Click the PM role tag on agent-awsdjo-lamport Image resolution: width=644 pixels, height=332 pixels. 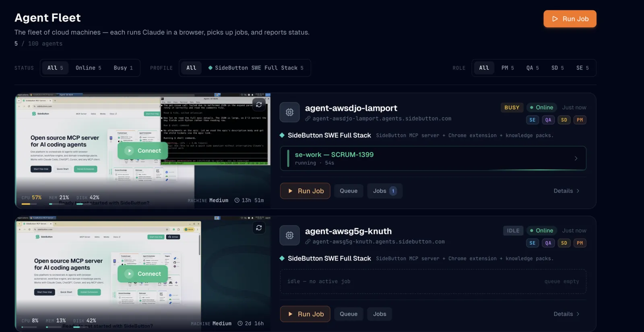pos(580,120)
